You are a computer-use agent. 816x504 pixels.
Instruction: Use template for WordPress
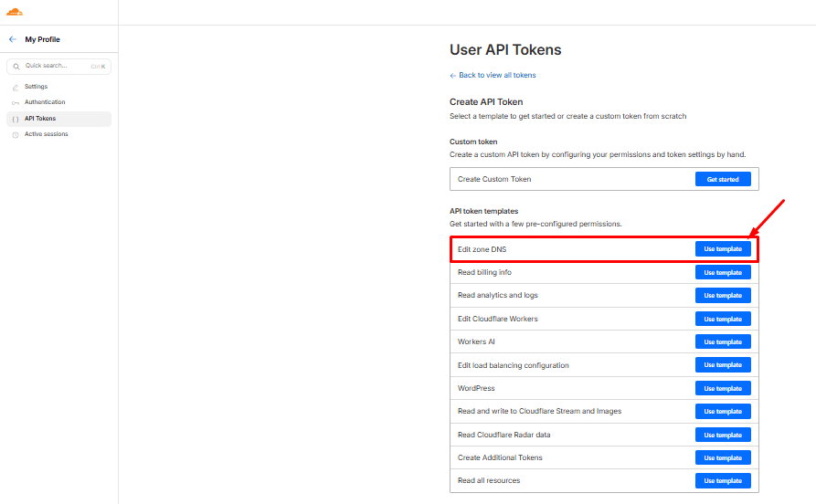click(723, 388)
